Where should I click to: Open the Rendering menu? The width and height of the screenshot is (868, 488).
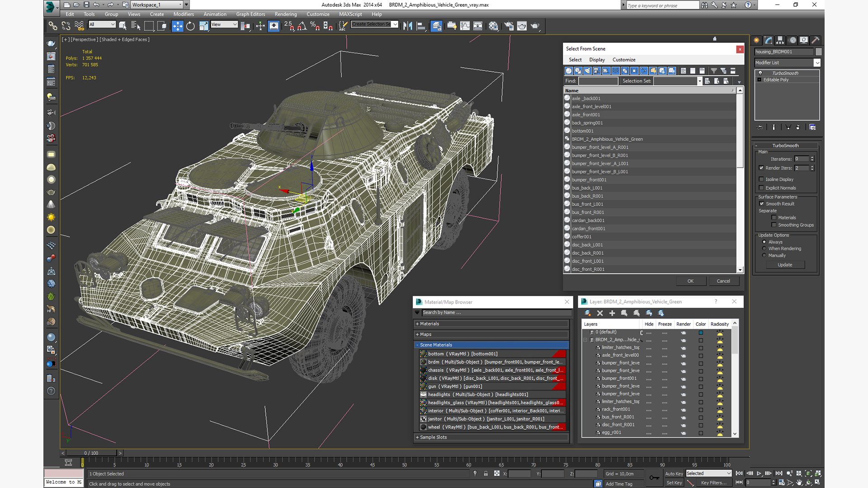[286, 14]
